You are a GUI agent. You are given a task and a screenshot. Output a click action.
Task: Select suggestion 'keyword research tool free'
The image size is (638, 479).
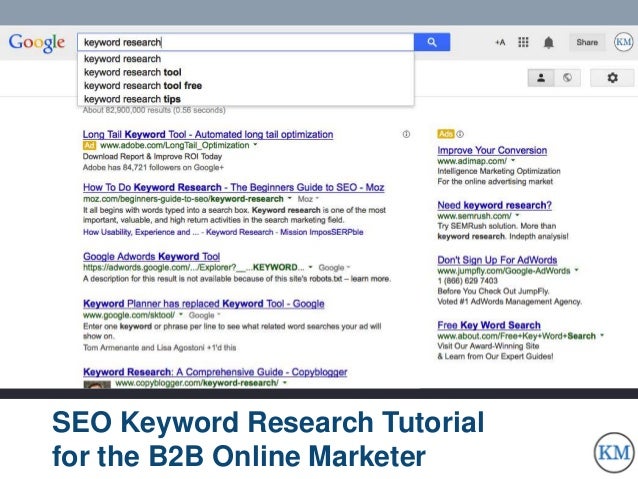(x=245, y=86)
